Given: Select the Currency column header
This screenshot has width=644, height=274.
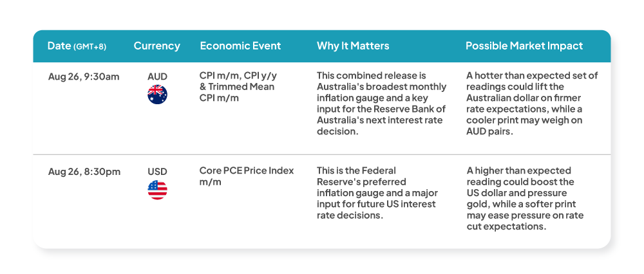Looking at the screenshot, I should [157, 46].
